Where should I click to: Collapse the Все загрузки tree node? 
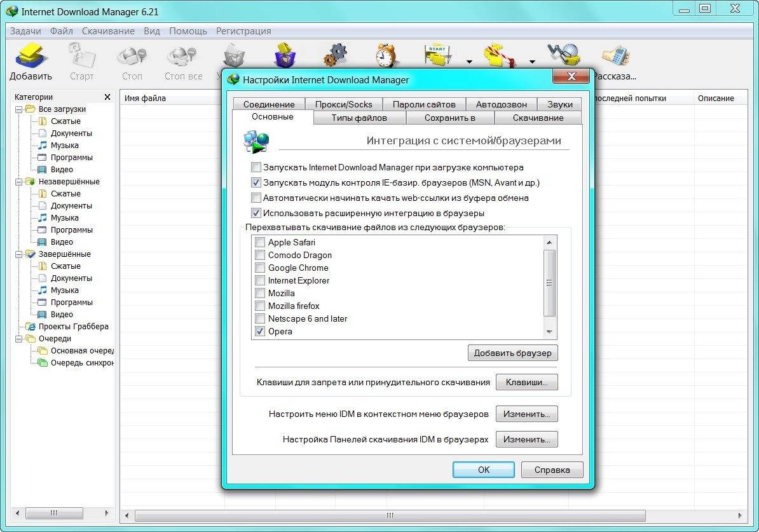[18, 109]
